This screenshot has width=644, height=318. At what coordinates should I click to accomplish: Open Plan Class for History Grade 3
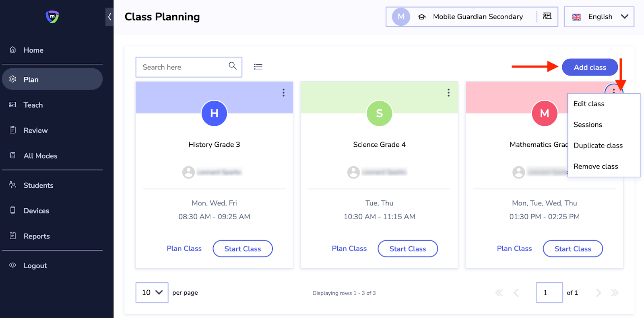pyautogui.click(x=184, y=248)
